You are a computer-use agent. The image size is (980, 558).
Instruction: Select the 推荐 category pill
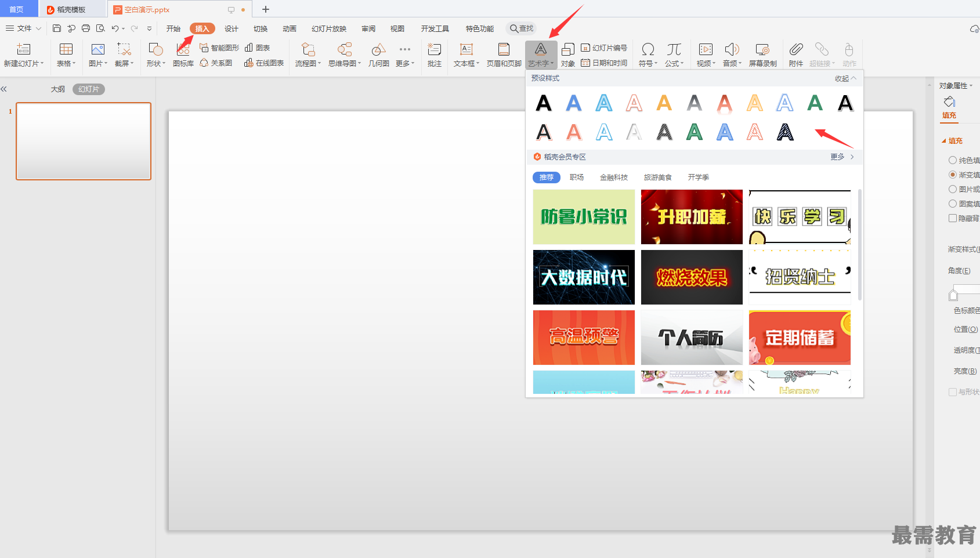(x=547, y=177)
